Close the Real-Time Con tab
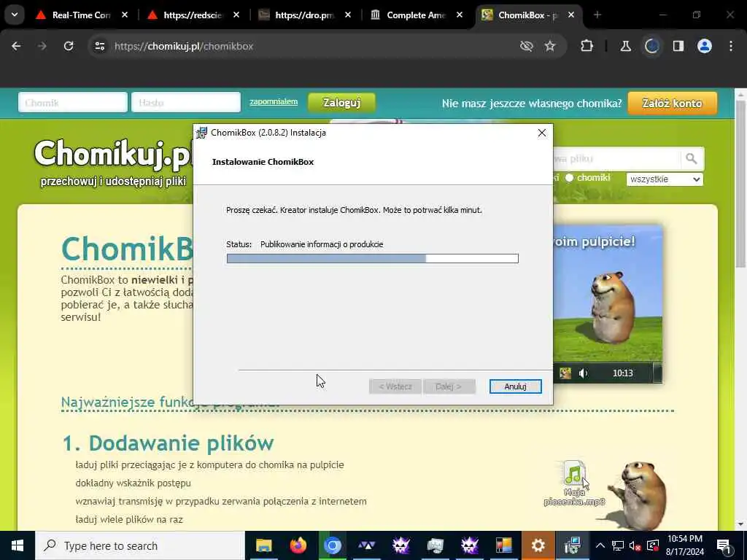Viewport: 747px width, 560px height. 125,15
